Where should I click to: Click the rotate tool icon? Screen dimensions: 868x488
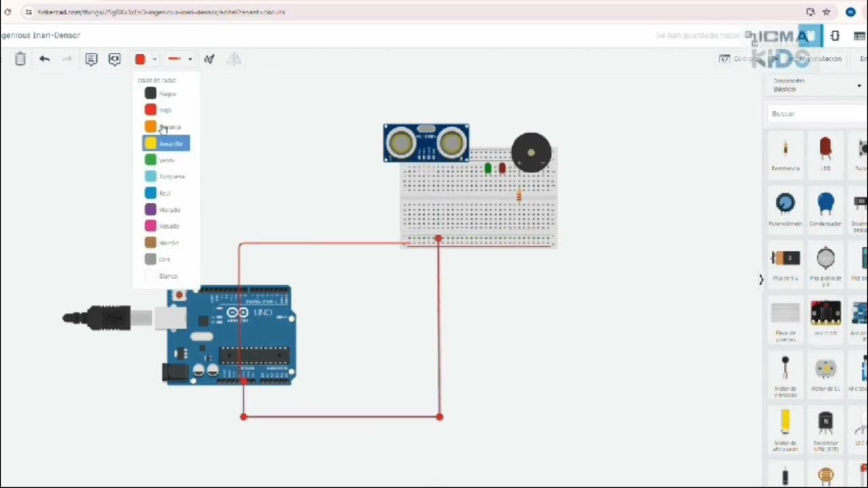coord(209,59)
